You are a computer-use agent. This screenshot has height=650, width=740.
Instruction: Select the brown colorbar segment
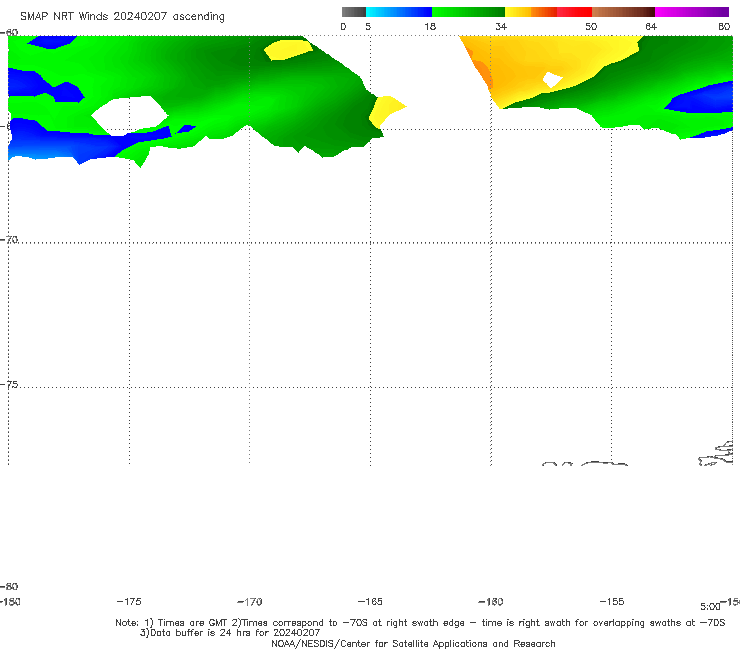(623, 12)
